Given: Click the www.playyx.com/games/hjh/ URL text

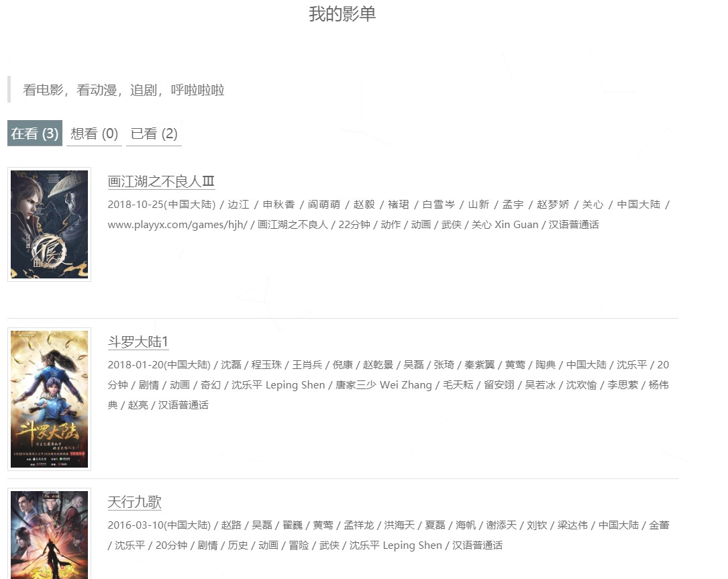Looking at the screenshot, I should coord(177,225).
